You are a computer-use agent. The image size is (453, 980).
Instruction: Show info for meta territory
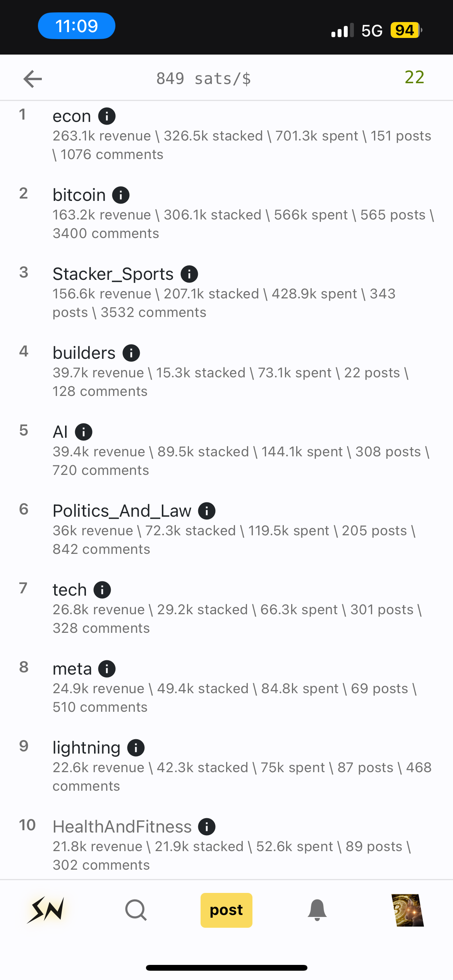coord(107,669)
